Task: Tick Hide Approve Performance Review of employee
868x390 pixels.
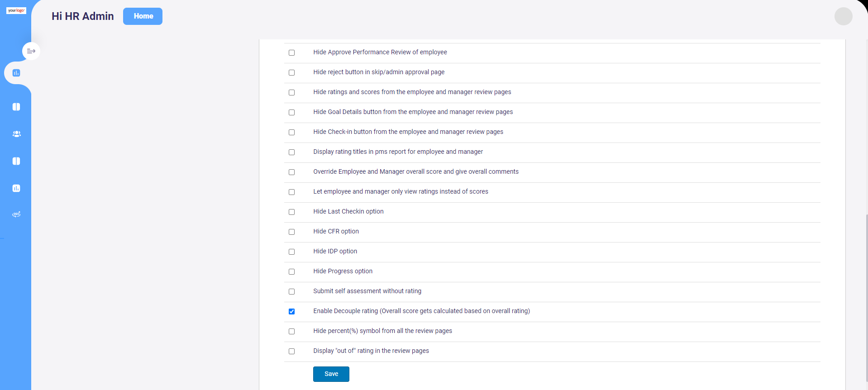Action: pyautogui.click(x=291, y=53)
